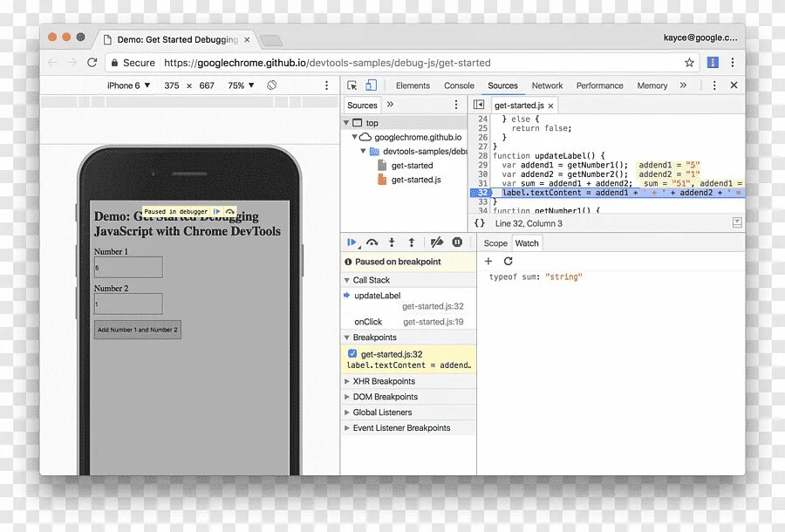Add a watch expression with plus icon

488,262
